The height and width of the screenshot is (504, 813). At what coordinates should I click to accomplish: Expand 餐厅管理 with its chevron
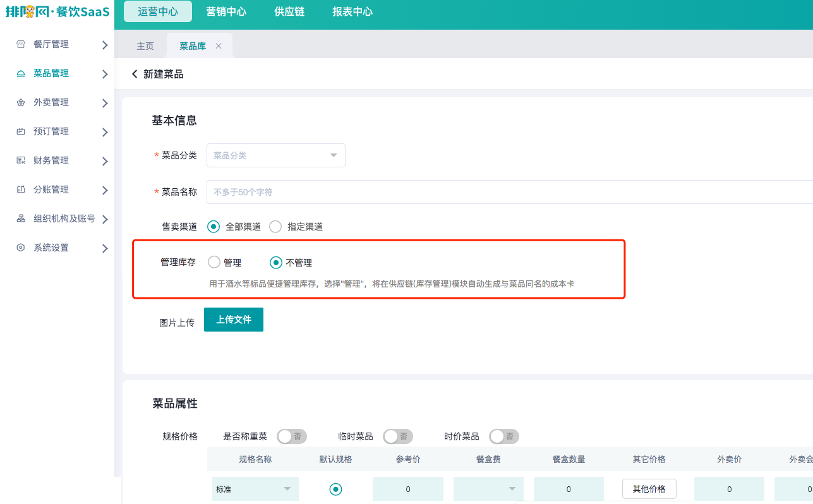pyautogui.click(x=105, y=45)
